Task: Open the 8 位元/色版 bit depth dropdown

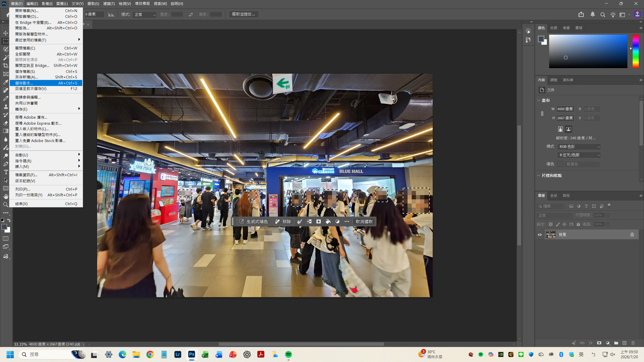Action: point(579,155)
